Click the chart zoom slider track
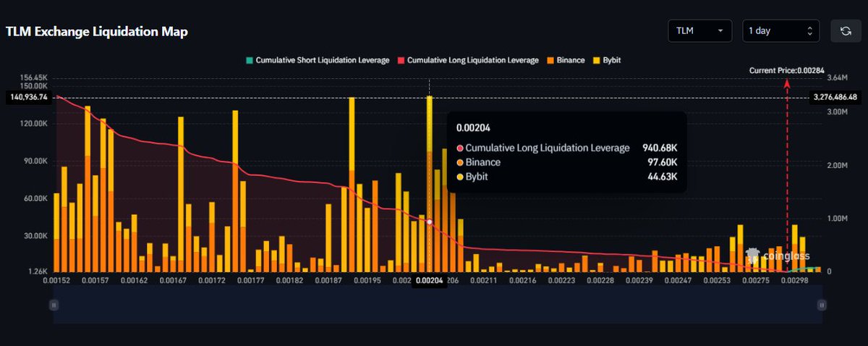This screenshot has height=346, width=868. coord(437,304)
